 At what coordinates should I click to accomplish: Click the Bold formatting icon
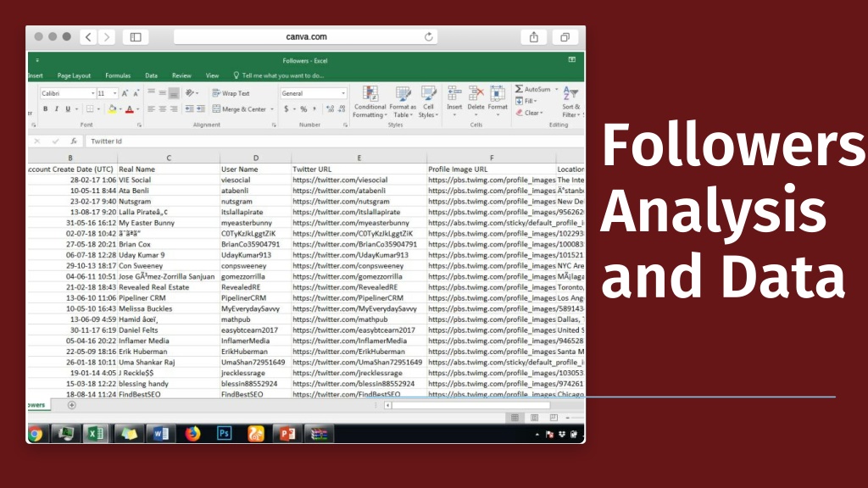click(x=46, y=109)
